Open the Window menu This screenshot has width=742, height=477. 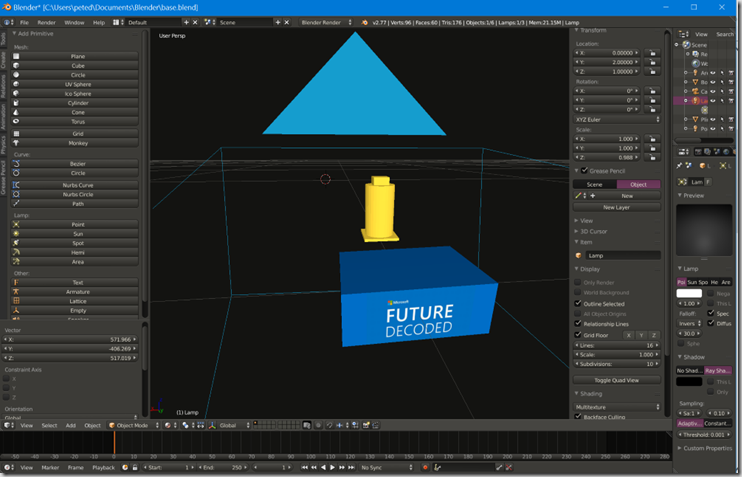coord(74,22)
